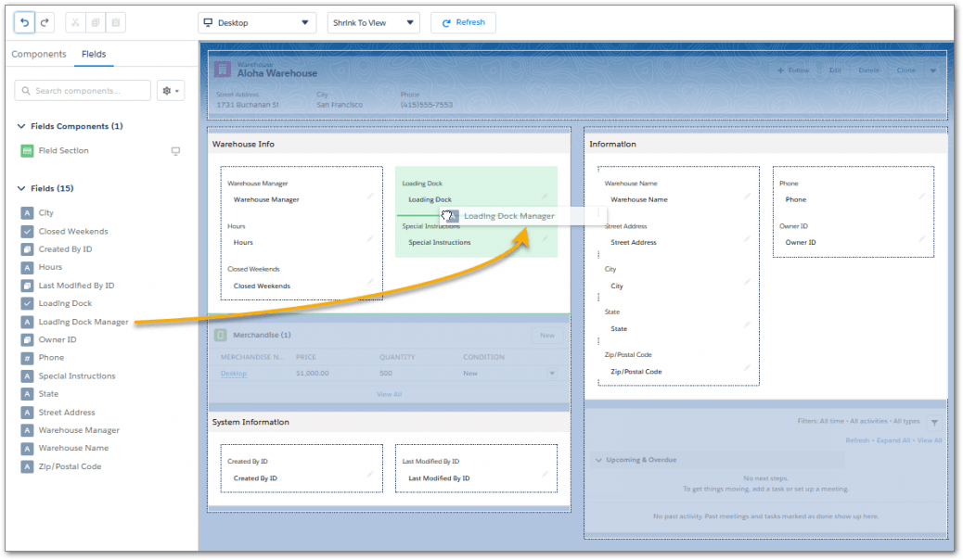This screenshot has width=963, height=560.
Task: Select the Field Section component icon
Action: (x=27, y=150)
